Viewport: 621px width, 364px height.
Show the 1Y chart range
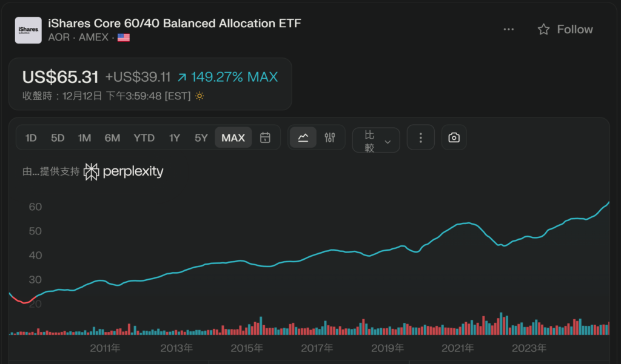pyautogui.click(x=175, y=137)
